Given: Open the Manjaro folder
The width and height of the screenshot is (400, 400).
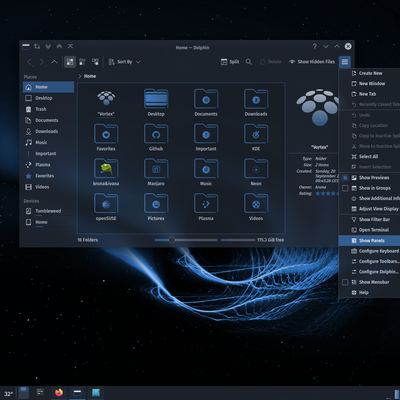Looking at the screenshot, I should (156, 172).
